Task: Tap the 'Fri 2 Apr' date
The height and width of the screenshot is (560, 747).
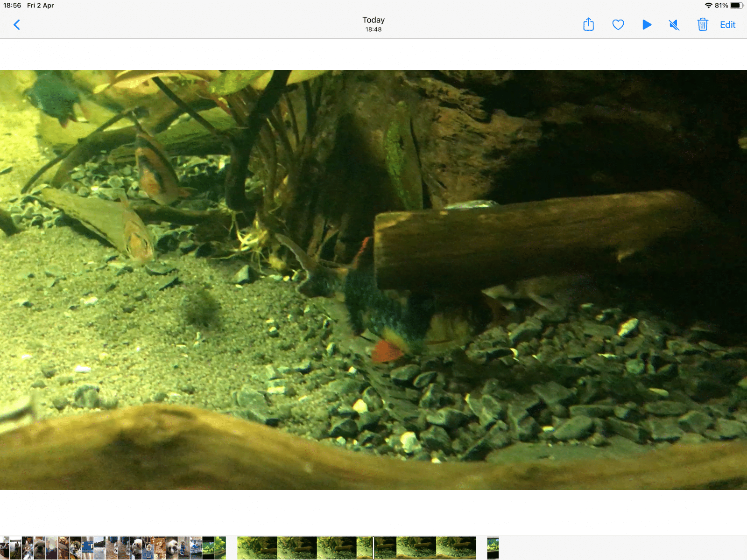Action: click(41, 6)
